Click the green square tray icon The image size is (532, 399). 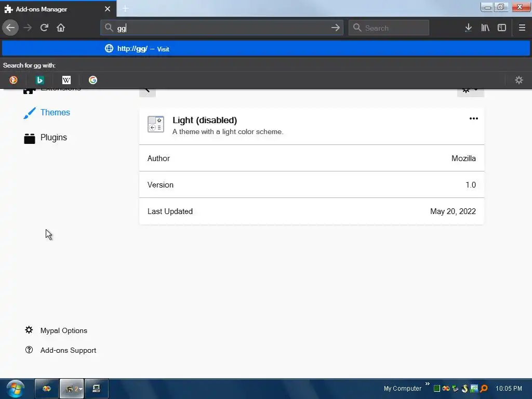click(437, 389)
